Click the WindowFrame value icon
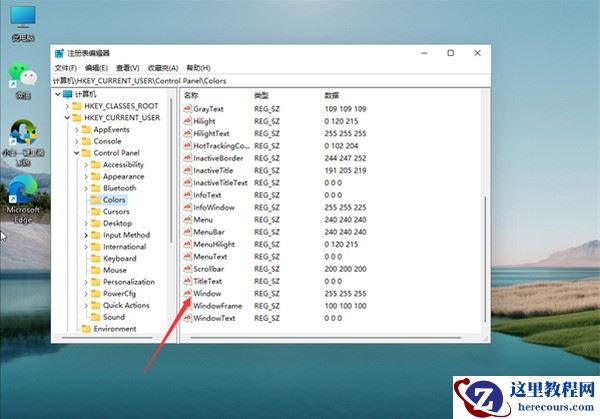 [188, 306]
